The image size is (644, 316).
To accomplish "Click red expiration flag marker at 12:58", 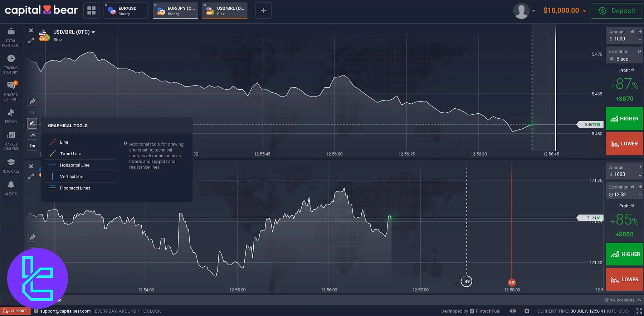I will (512, 282).
